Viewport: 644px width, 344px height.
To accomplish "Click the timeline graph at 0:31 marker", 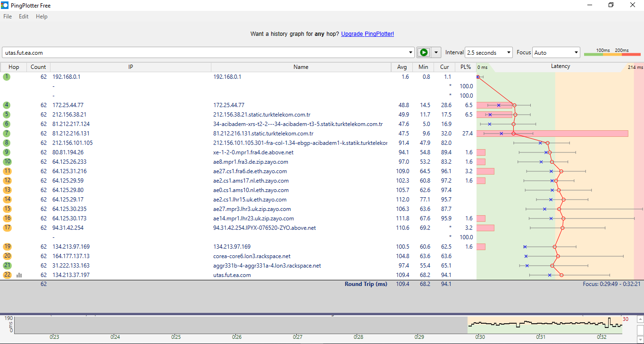I will [x=541, y=325].
